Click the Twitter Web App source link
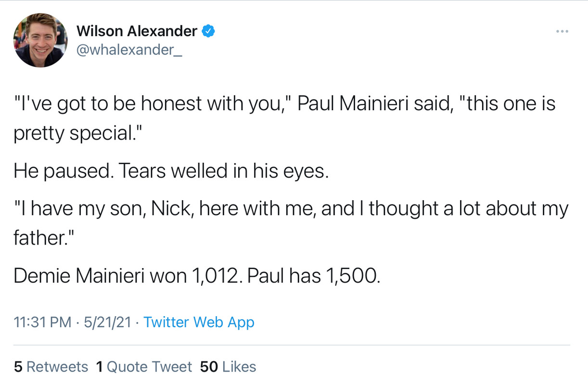This screenshot has width=588, height=385. coord(199,322)
